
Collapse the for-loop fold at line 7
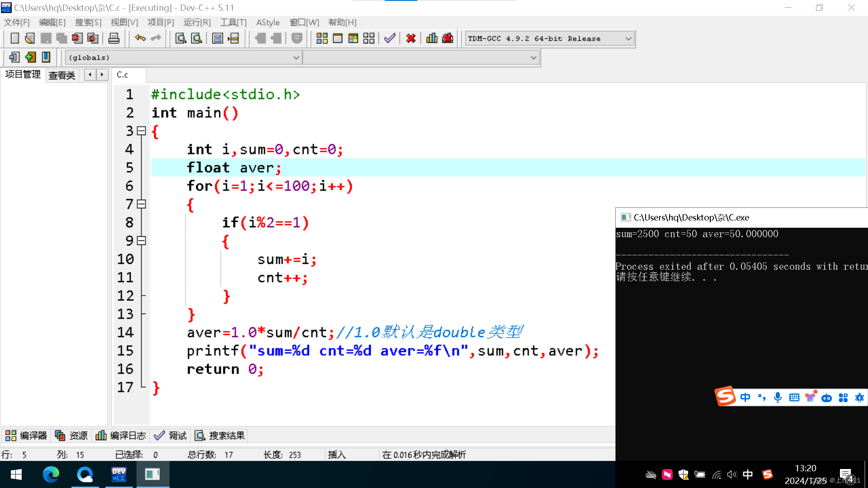142,204
